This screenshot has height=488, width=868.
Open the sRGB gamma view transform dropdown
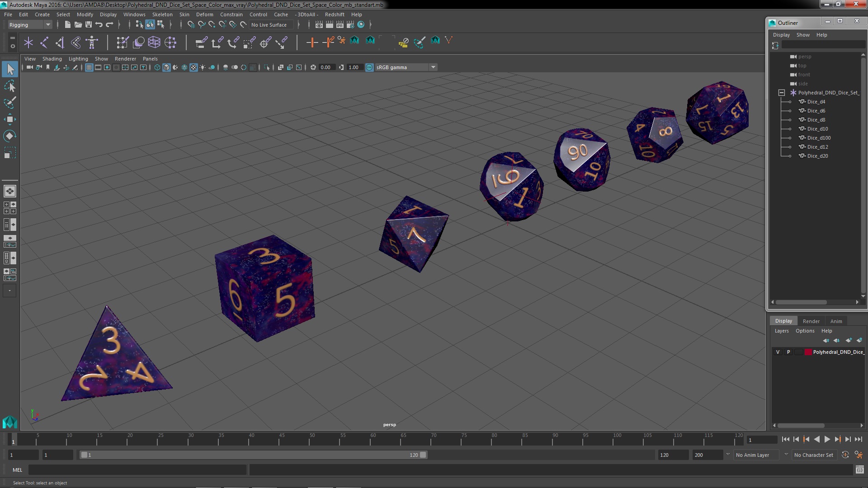click(406, 67)
